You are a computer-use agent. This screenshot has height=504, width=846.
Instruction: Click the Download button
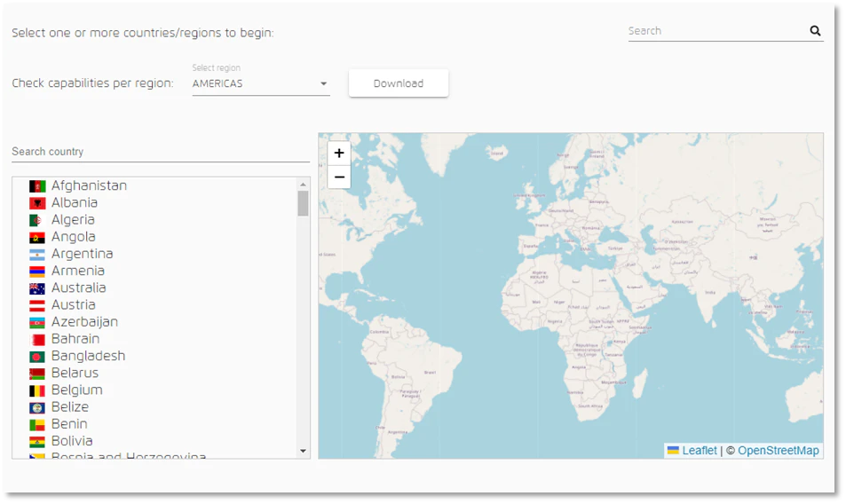(399, 83)
